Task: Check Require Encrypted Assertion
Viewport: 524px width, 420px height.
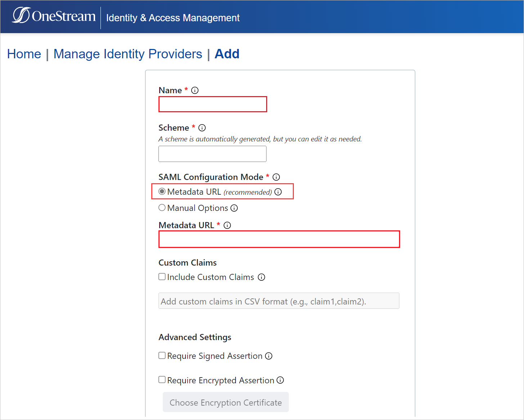Action: (162, 379)
